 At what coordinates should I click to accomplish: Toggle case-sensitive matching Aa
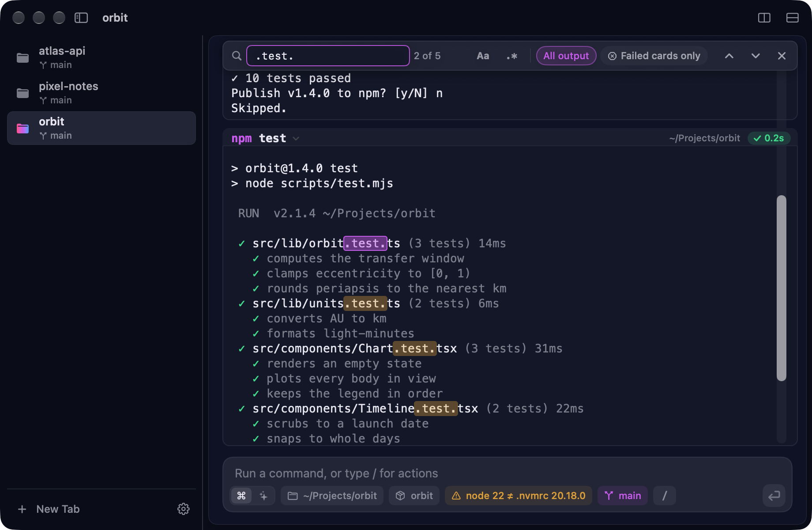[483, 56]
